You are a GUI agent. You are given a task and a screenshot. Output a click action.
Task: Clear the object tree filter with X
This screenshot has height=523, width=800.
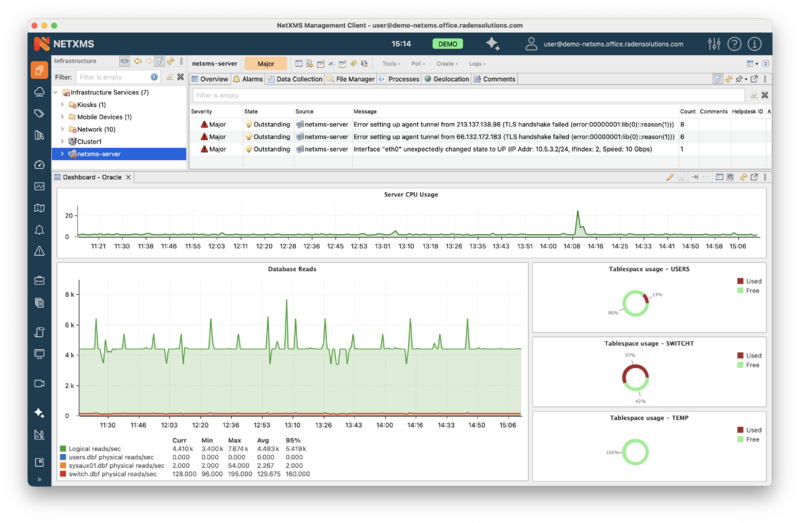(x=180, y=77)
